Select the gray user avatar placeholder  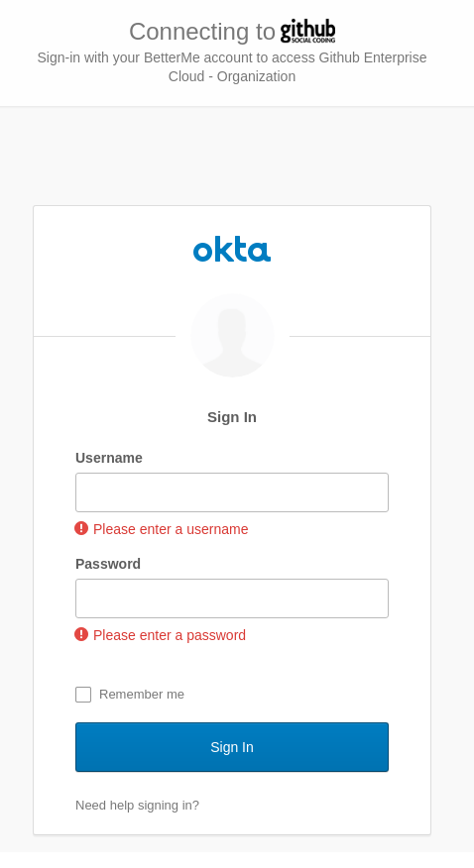point(233,336)
